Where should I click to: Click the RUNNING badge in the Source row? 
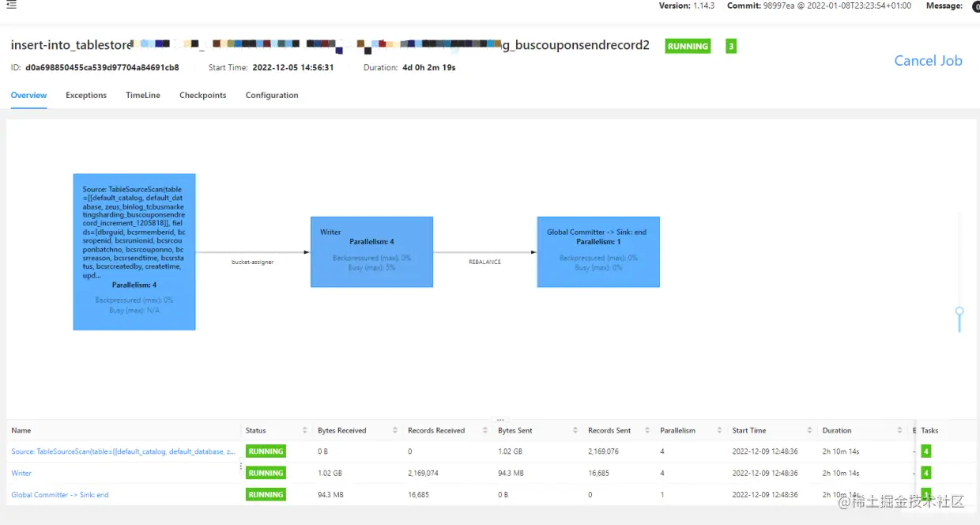266,451
